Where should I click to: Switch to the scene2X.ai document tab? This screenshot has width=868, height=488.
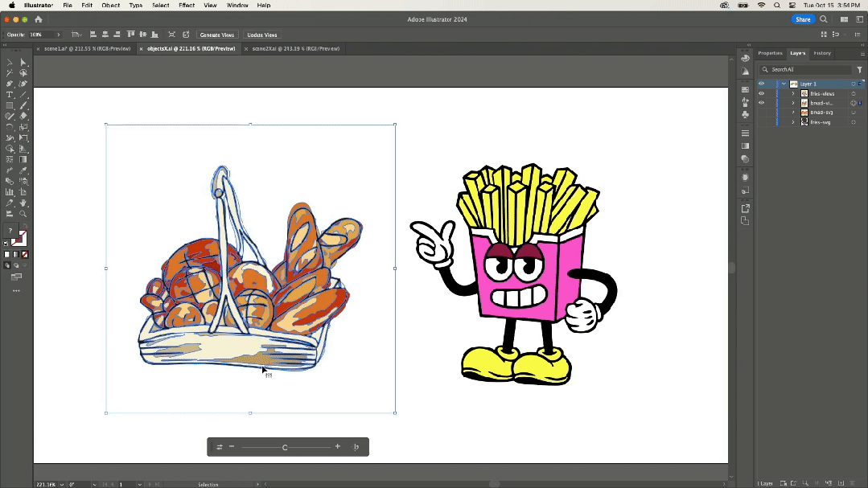pyautogui.click(x=295, y=49)
